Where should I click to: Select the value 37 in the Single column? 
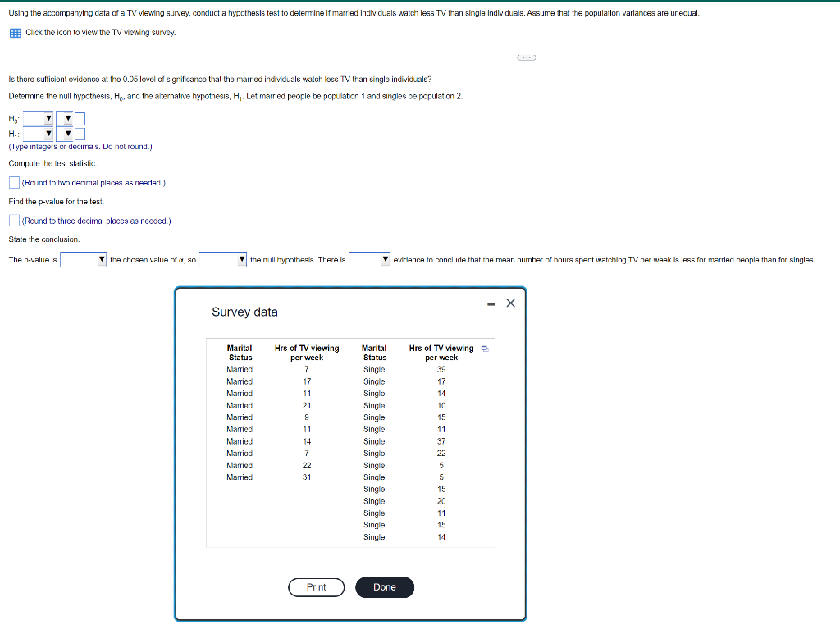441,441
